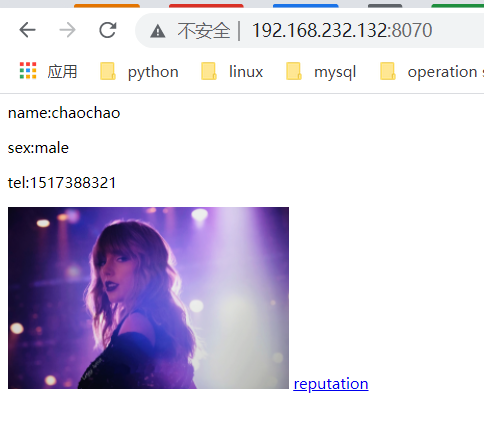Go back with the browser back arrow
This screenshot has height=435, width=484.
point(27,30)
